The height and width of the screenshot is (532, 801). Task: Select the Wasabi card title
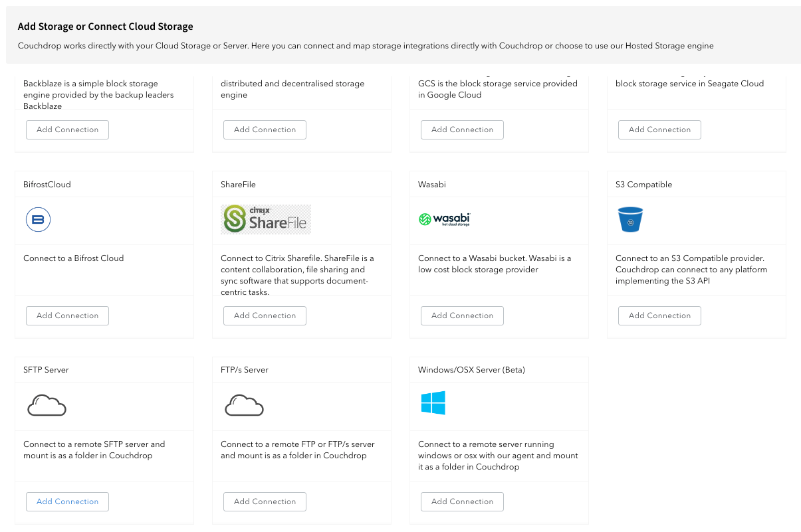coord(432,185)
